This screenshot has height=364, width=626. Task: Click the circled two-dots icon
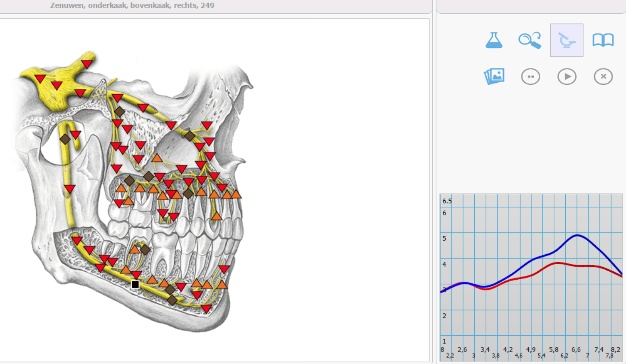pyautogui.click(x=530, y=76)
